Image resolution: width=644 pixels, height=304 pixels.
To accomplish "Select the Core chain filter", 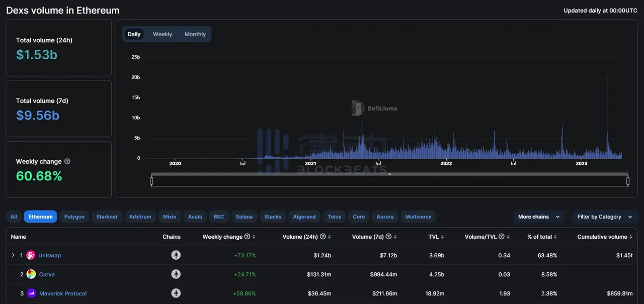I will (359, 217).
